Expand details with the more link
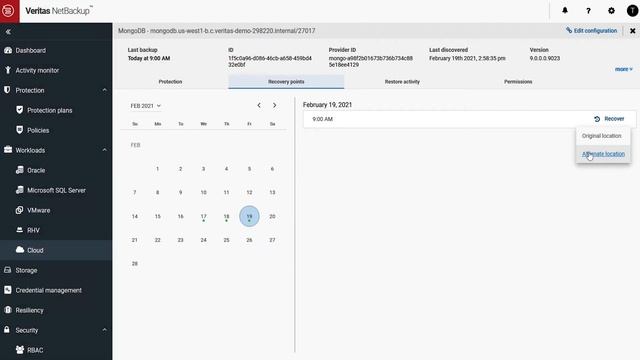Viewport: 640px width, 360px height. [x=624, y=69]
